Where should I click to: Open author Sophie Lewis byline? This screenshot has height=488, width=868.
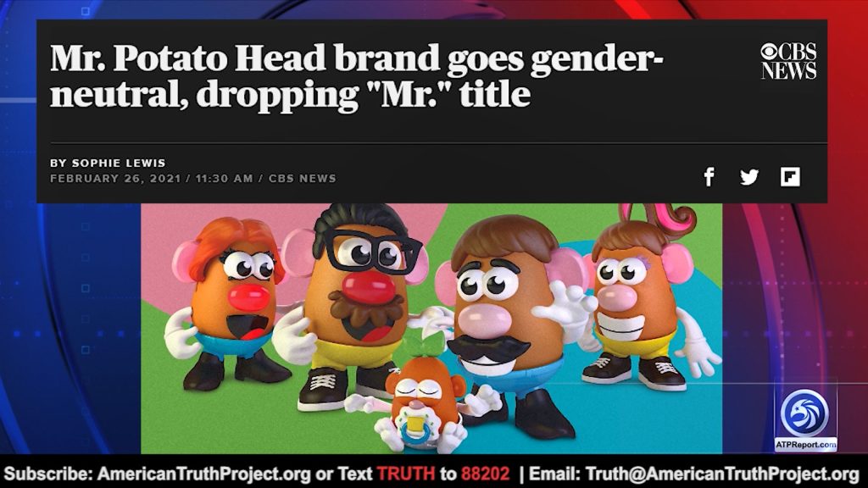[x=108, y=163]
